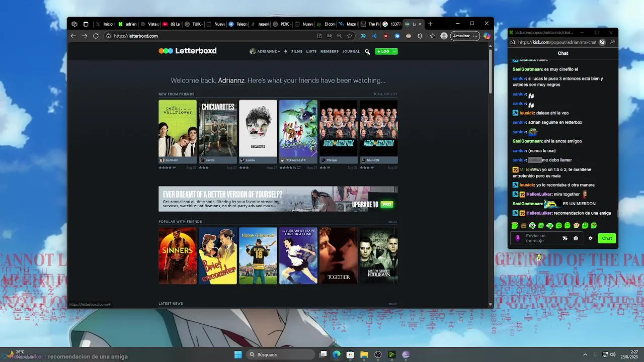Click the green Chat send button

coord(607,238)
